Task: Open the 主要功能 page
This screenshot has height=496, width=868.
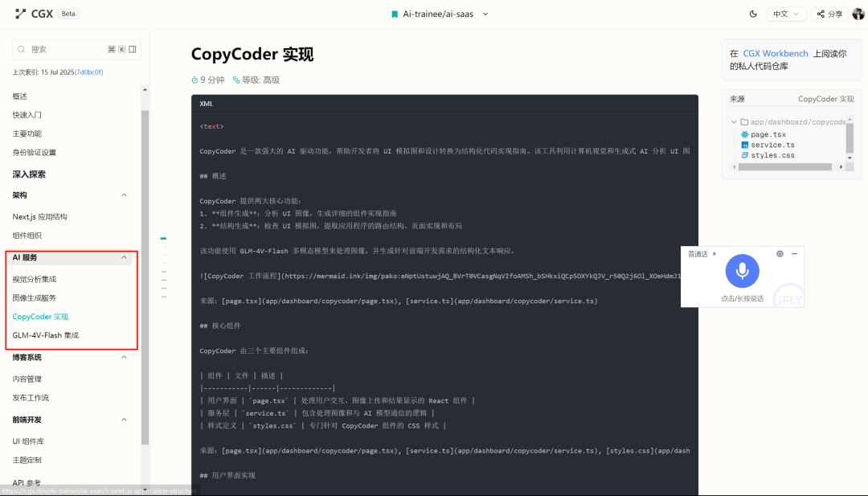Action: pos(27,134)
